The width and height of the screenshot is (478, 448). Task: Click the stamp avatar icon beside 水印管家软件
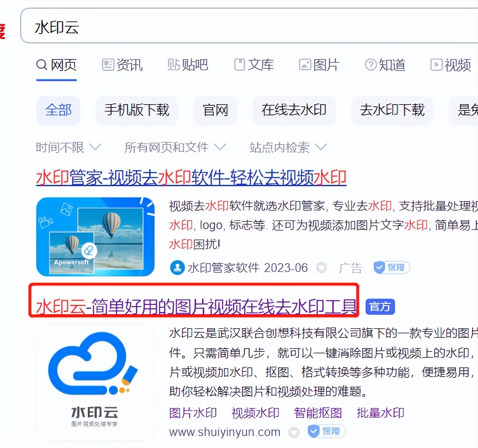pos(178,267)
